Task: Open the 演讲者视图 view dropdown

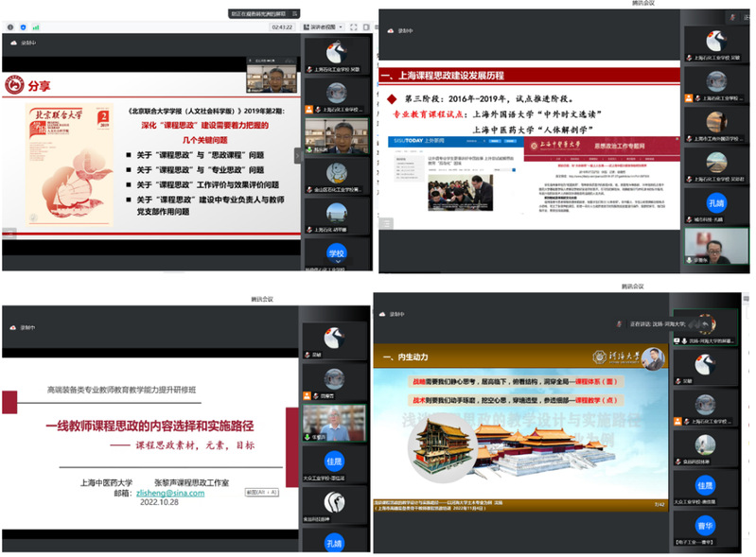Action: click(323, 27)
